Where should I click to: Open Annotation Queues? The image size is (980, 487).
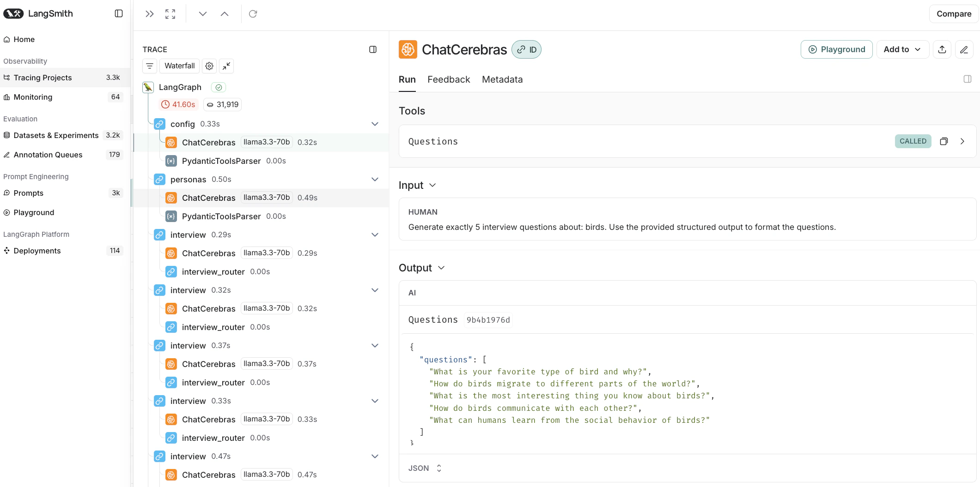(x=65, y=155)
